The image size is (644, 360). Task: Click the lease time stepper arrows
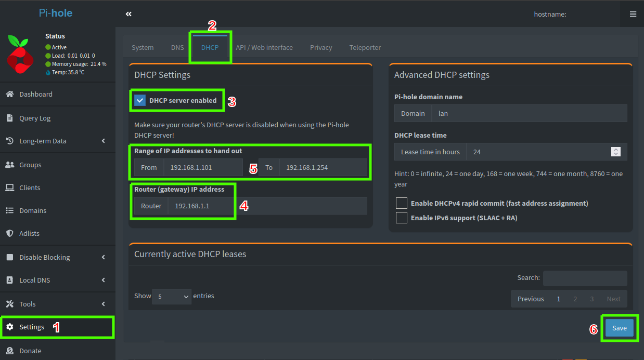pyautogui.click(x=616, y=152)
